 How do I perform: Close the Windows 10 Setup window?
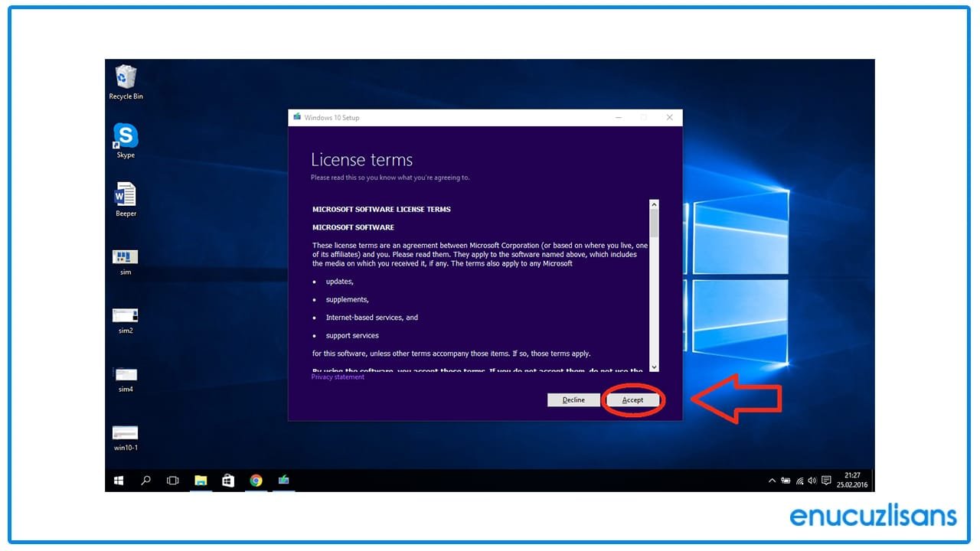point(669,117)
